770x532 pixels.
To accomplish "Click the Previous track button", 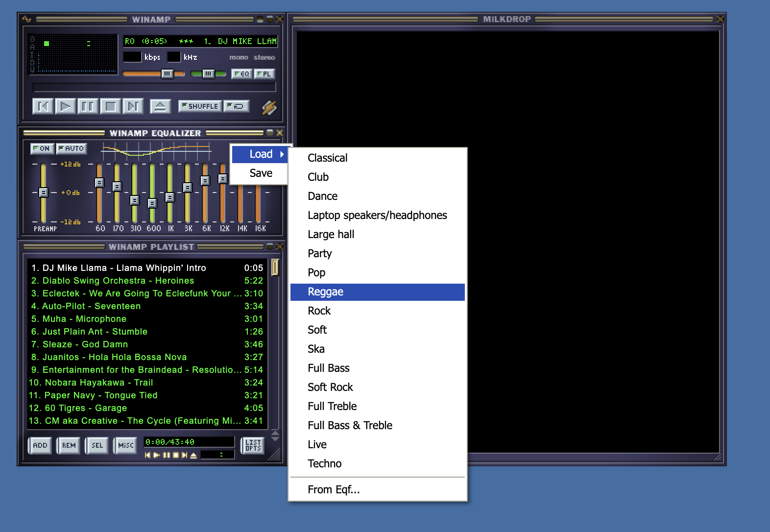I will pos(43,106).
